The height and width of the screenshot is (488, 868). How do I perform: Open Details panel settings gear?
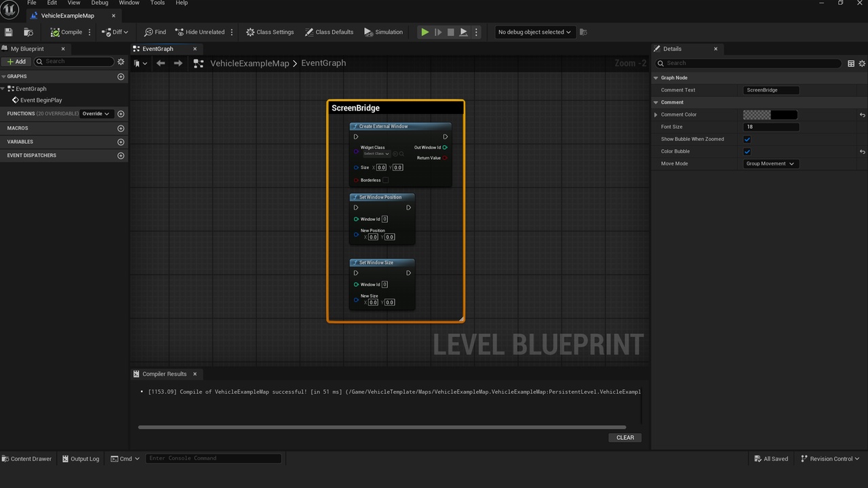(x=863, y=63)
